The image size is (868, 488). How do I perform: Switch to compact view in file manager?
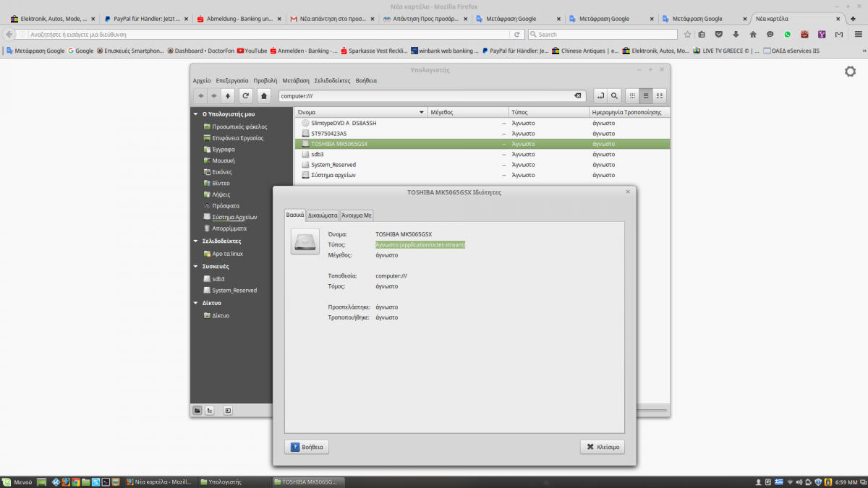click(660, 95)
